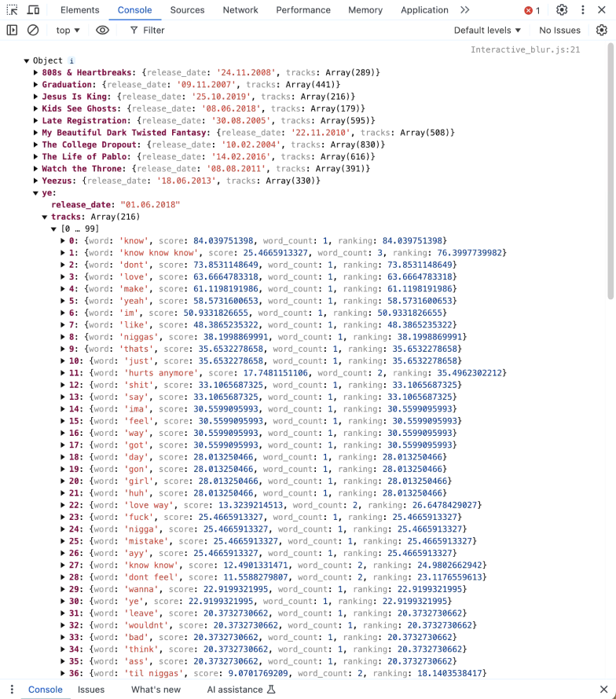Click score value 73.8531148649 in item 2

pos(225,265)
